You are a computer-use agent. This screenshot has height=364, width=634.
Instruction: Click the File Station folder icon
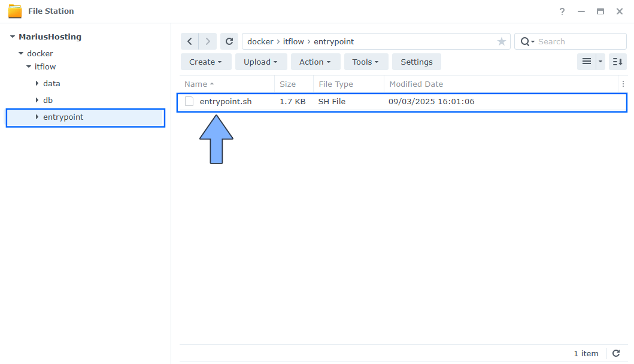click(x=15, y=11)
